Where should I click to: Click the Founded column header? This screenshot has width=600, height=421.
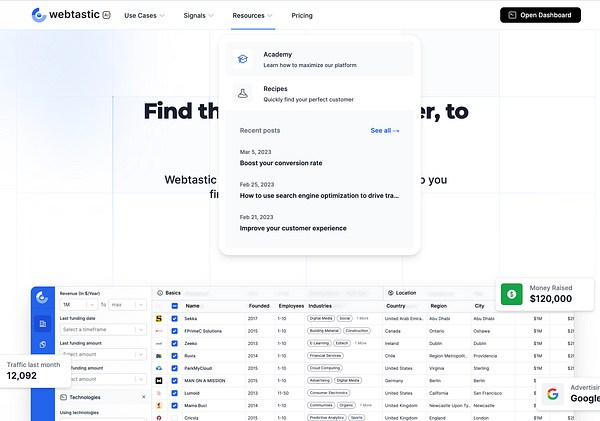(259, 306)
